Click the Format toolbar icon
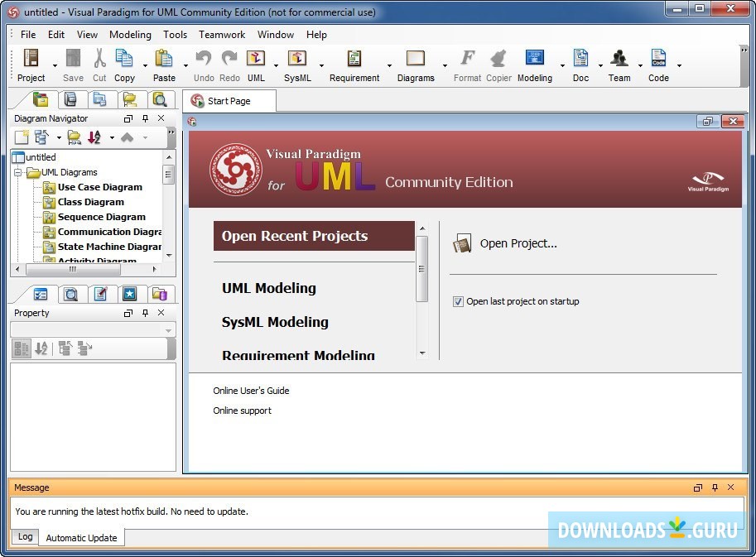 (x=467, y=58)
